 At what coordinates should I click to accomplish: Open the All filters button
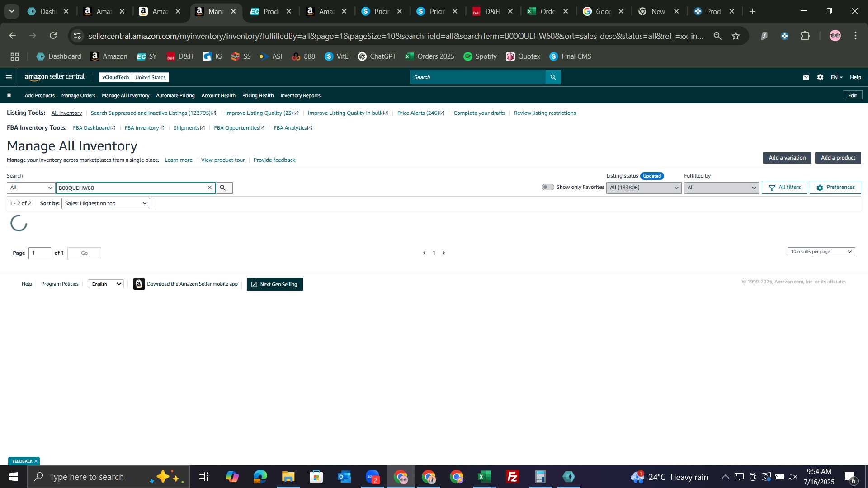(x=784, y=187)
